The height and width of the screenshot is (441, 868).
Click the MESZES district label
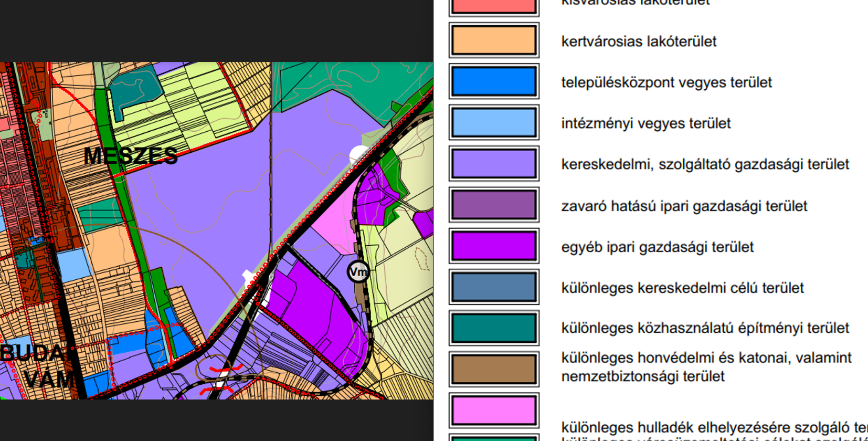pos(131,156)
